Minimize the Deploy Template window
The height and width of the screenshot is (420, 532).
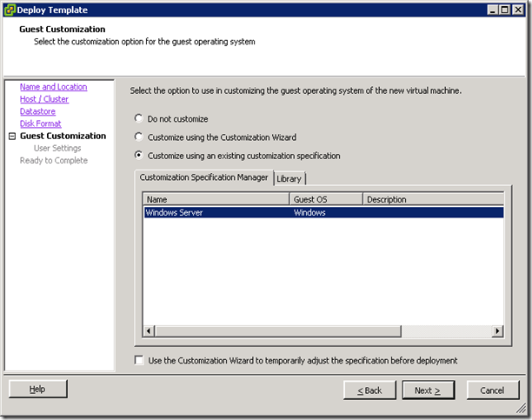[493, 10]
